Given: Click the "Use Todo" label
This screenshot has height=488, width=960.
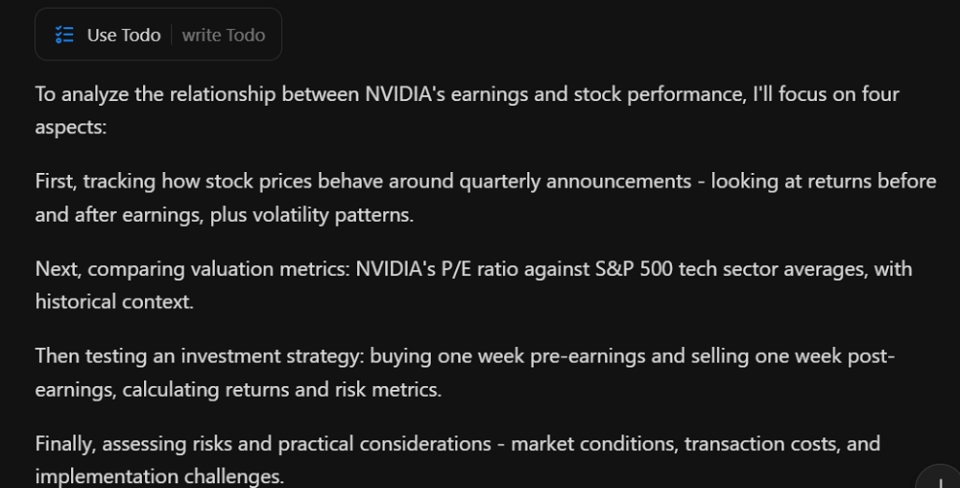Looking at the screenshot, I should [124, 35].
